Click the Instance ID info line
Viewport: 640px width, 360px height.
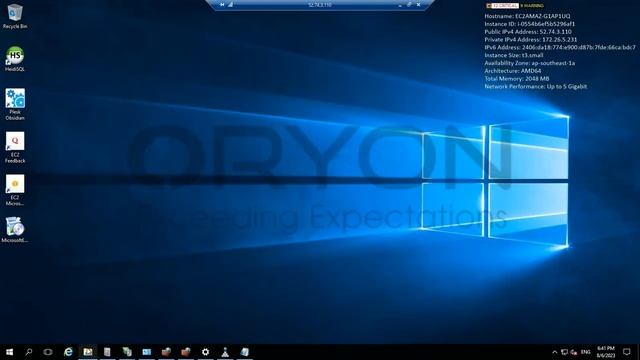click(529, 24)
